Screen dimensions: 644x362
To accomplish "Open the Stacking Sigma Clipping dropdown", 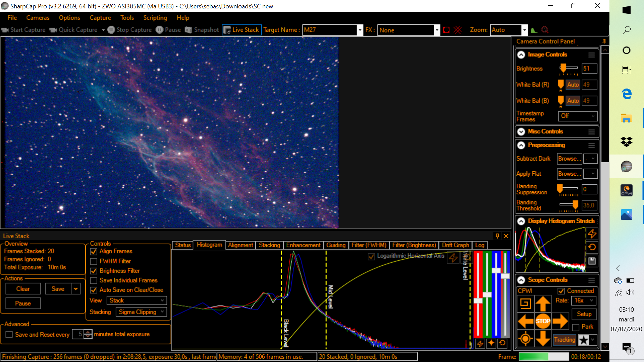I will point(141,312).
